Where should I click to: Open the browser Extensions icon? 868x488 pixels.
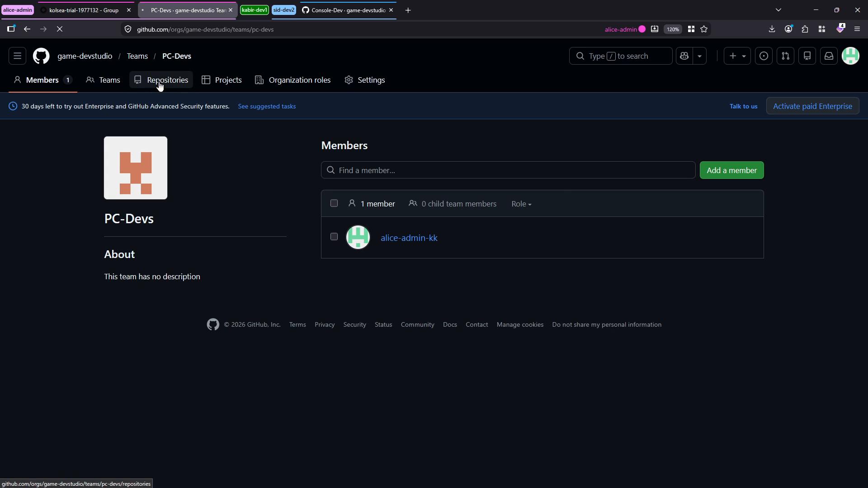[x=805, y=29]
